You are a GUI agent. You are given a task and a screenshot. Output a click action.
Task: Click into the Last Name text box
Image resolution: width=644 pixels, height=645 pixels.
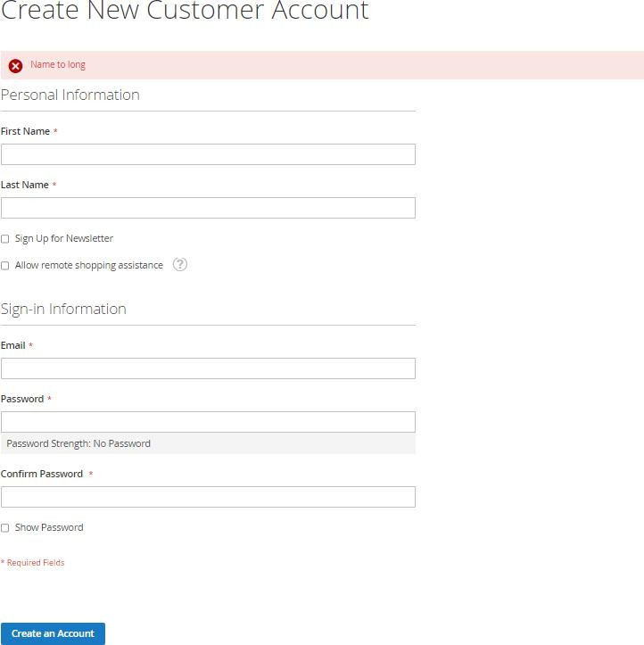(x=208, y=208)
